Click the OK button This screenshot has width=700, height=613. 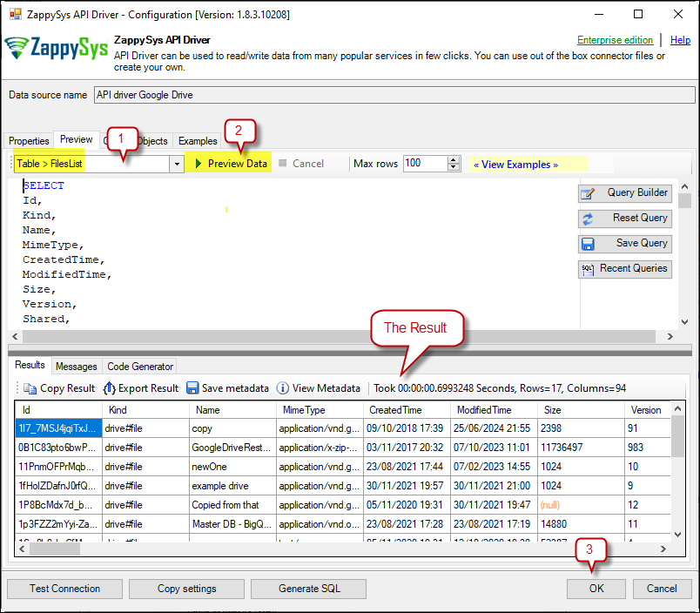596,589
